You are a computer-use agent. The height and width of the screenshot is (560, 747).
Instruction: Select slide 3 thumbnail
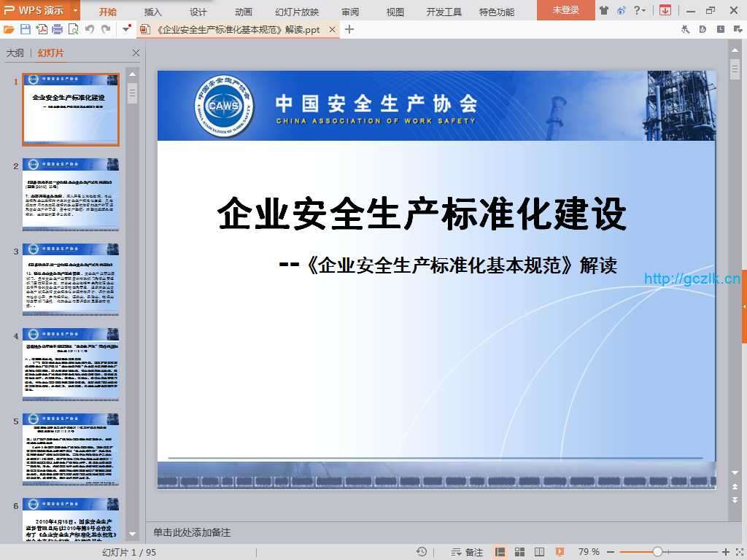(71, 279)
